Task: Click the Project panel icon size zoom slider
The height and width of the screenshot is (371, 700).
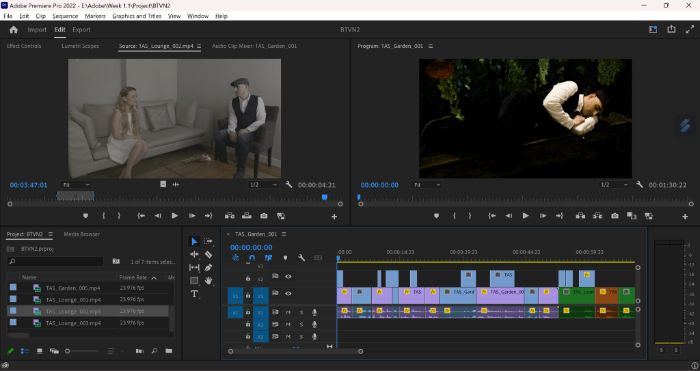Action: pyautogui.click(x=82, y=351)
